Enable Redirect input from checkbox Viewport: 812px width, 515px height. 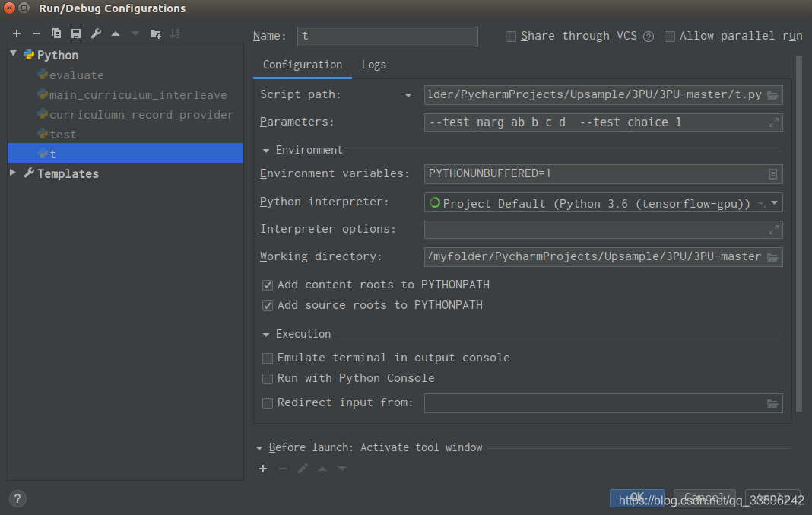click(x=267, y=403)
